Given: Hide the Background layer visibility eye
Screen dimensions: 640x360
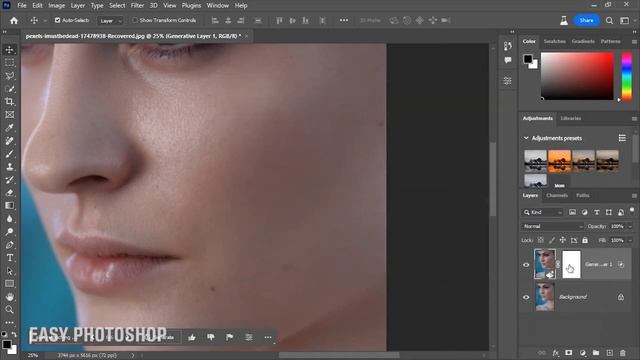Looking at the screenshot, I should coord(526,297).
